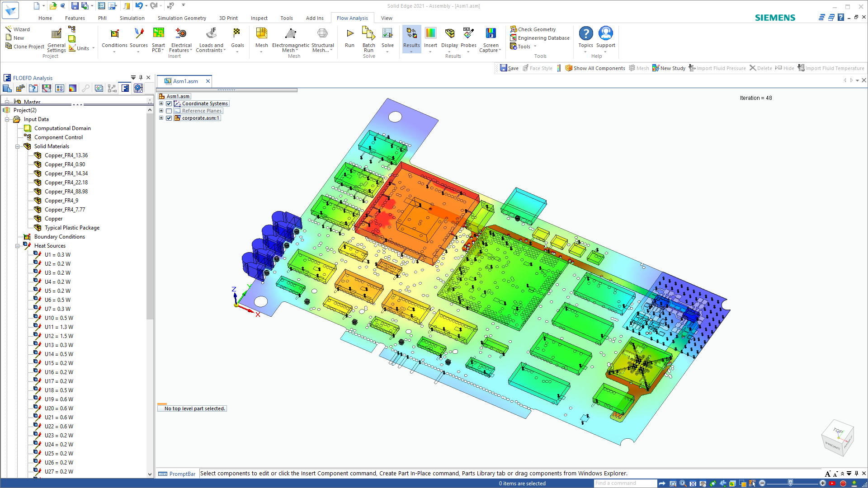This screenshot has height=488, width=868.
Task: Toggle the corporate.asm:1 visibility checkbox
Action: tap(169, 118)
